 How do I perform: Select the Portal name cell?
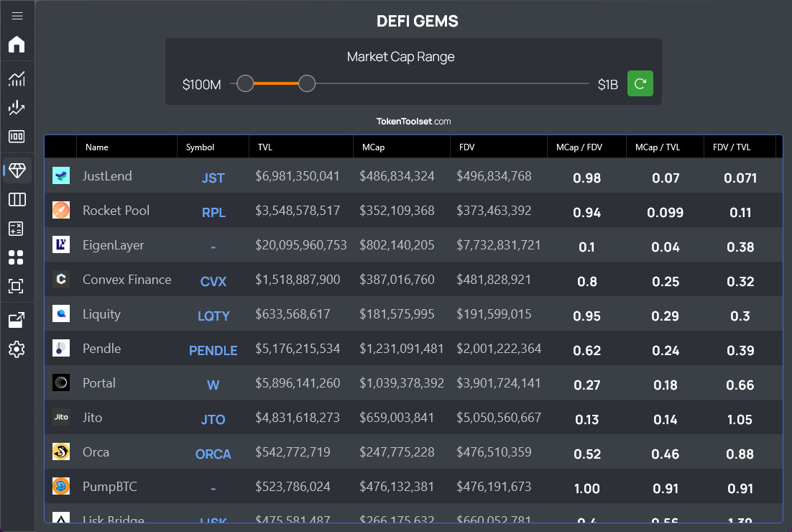[x=99, y=383]
